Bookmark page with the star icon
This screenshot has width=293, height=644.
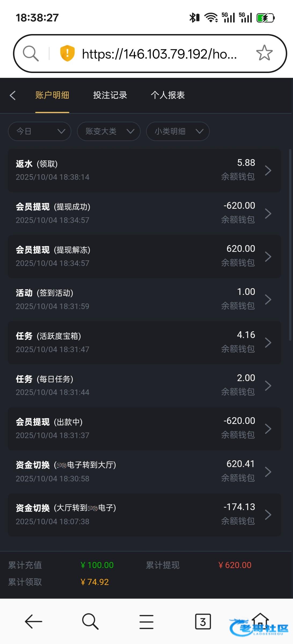[264, 53]
